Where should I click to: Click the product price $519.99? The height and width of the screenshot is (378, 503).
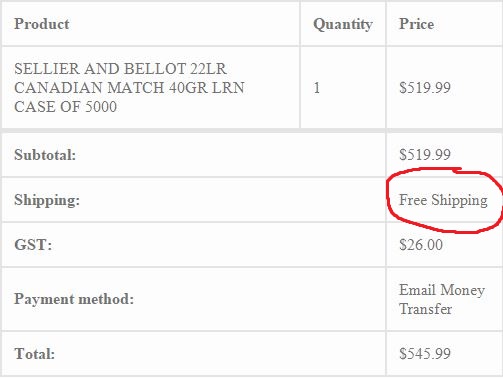[425, 88]
